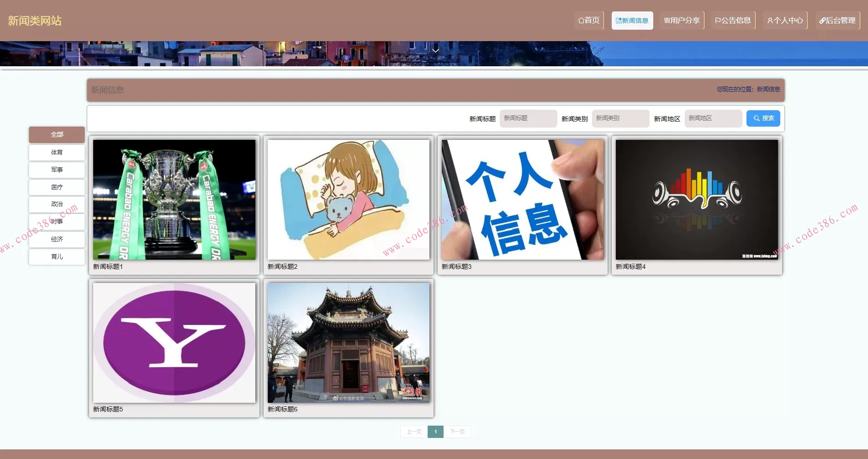Open the purple Y logo image for 新闻标题5
Screen dimensions: 868x459
pyautogui.click(x=174, y=343)
